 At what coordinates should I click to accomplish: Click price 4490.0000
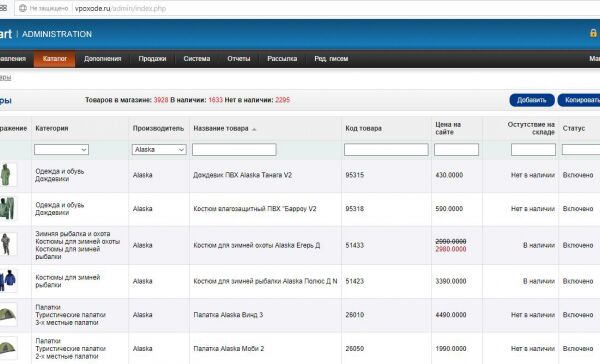tap(451, 315)
